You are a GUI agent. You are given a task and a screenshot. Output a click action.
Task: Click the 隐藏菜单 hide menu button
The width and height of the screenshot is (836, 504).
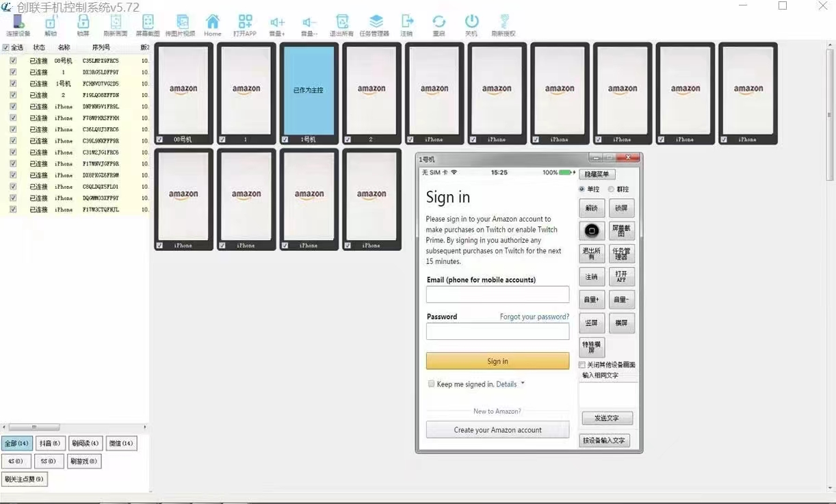pos(597,174)
